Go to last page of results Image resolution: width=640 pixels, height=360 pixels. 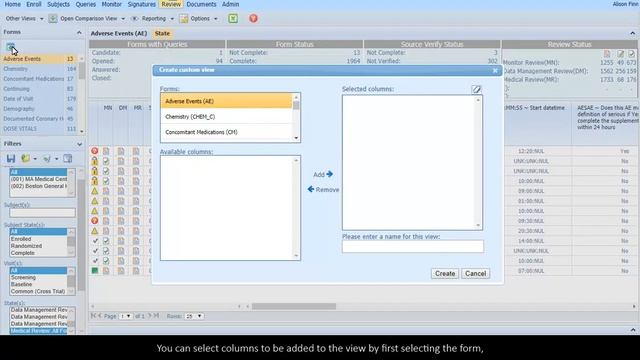156,316
